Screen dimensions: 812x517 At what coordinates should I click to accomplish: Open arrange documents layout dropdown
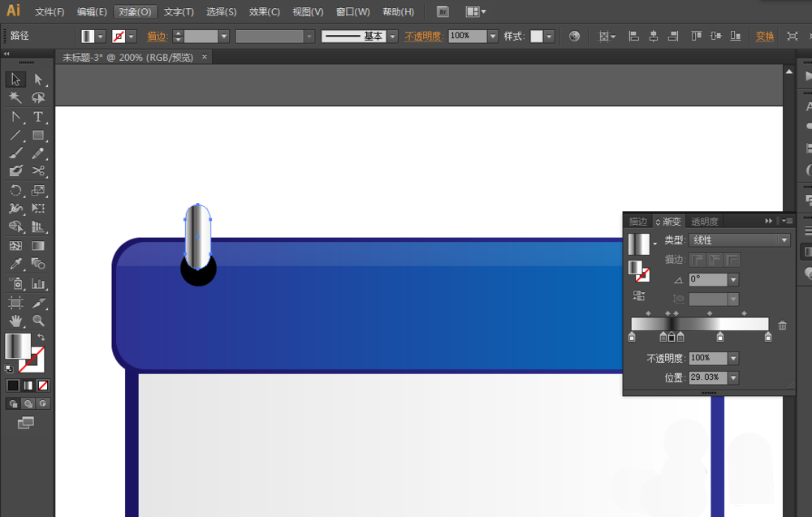point(475,11)
